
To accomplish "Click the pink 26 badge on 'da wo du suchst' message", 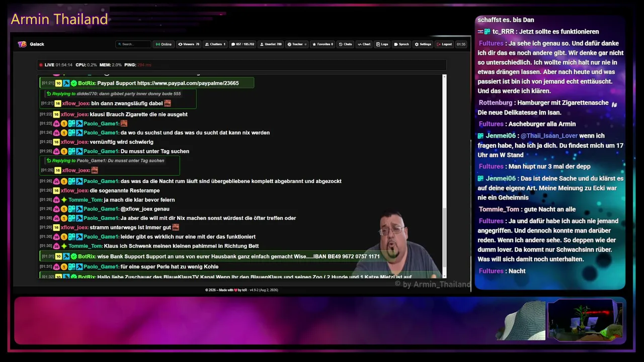I will [56, 133].
